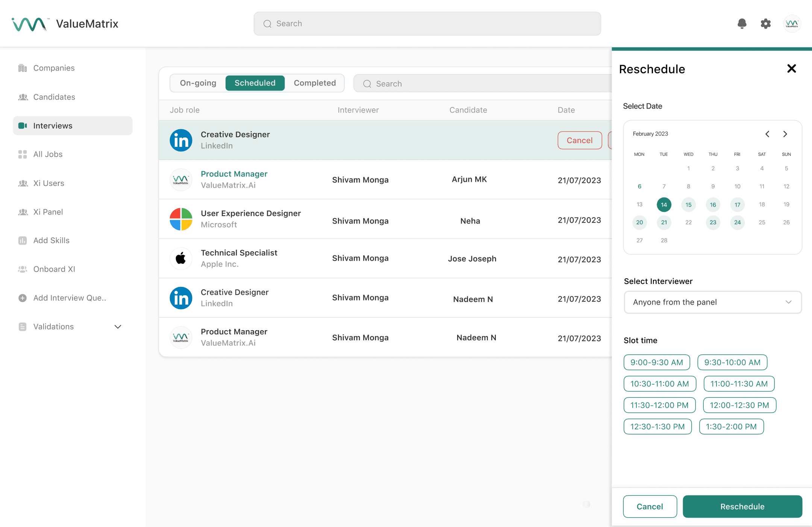Open Companies in the sidebar

(54, 68)
